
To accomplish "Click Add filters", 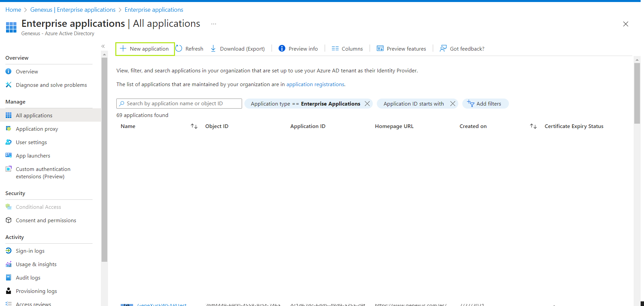I will coord(485,104).
